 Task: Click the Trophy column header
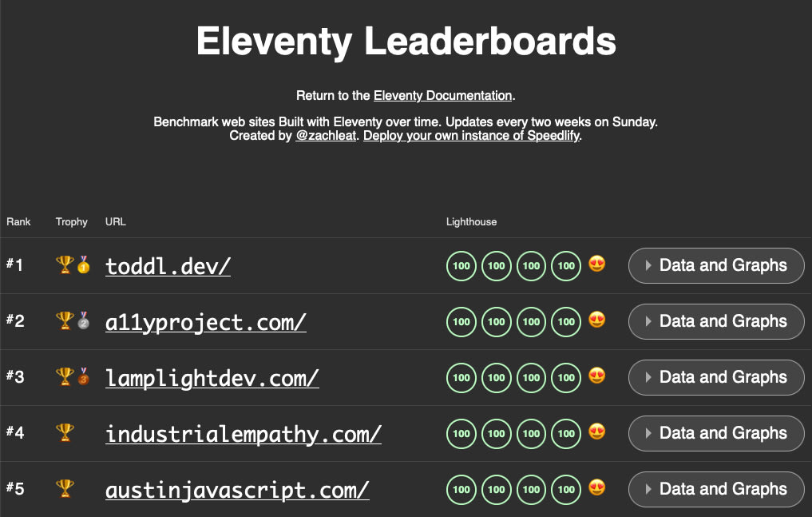72,221
